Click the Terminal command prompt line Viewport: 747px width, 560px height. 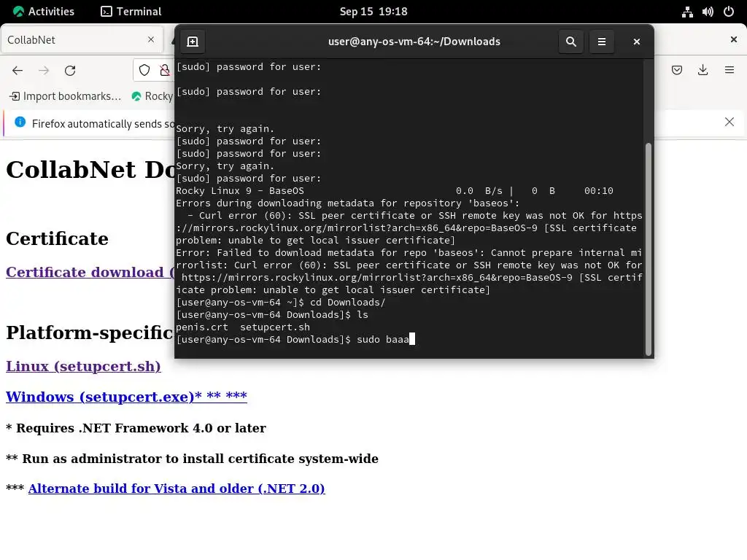point(295,340)
